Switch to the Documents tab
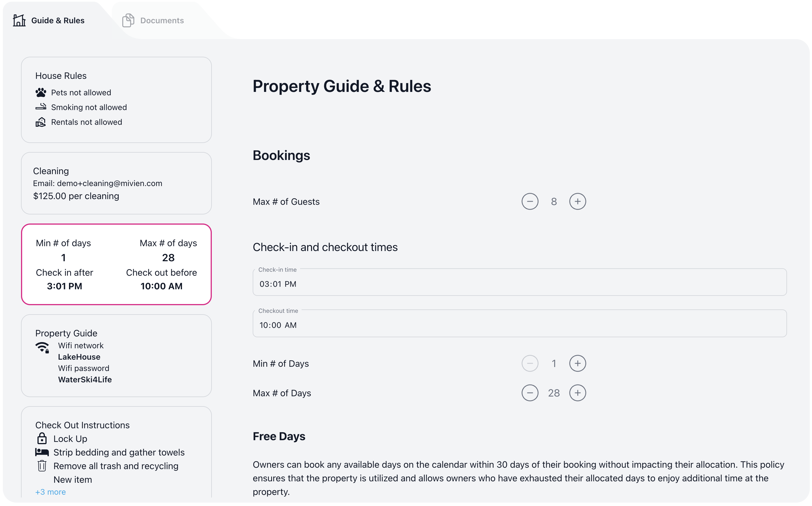This screenshot has width=812, height=506. pyautogui.click(x=162, y=20)
